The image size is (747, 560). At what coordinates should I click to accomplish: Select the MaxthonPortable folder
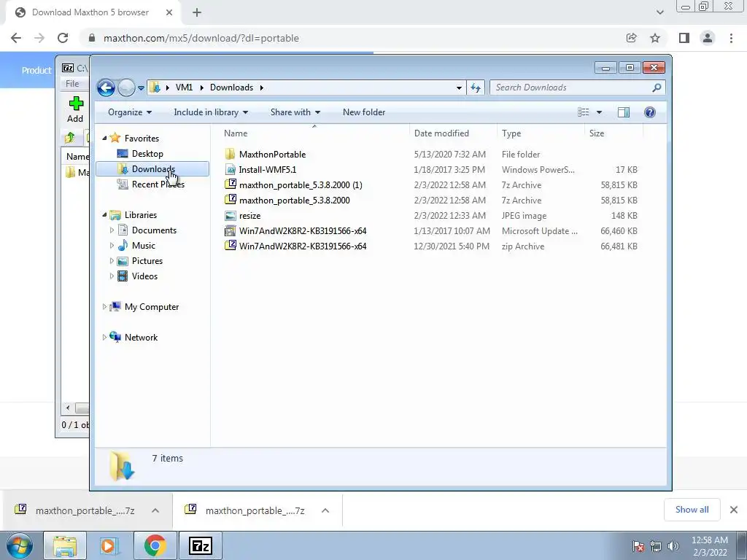(272, 155)
